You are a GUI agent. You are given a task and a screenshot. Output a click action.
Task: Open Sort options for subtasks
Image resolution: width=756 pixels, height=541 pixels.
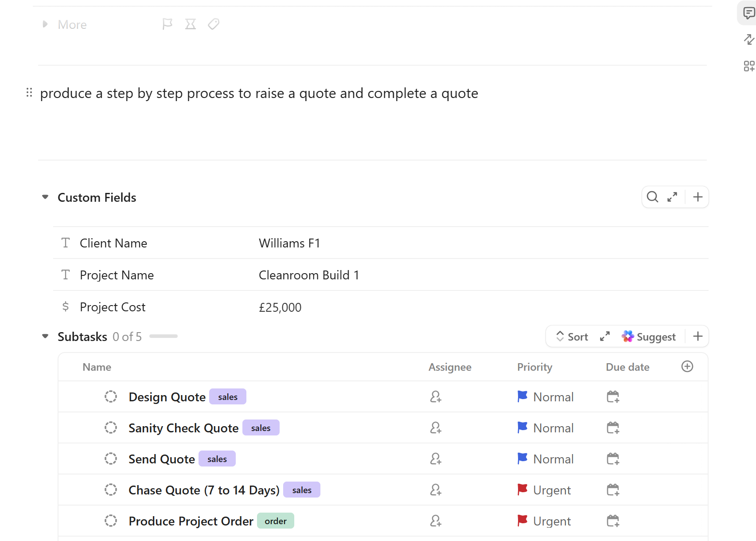[572, 337]
